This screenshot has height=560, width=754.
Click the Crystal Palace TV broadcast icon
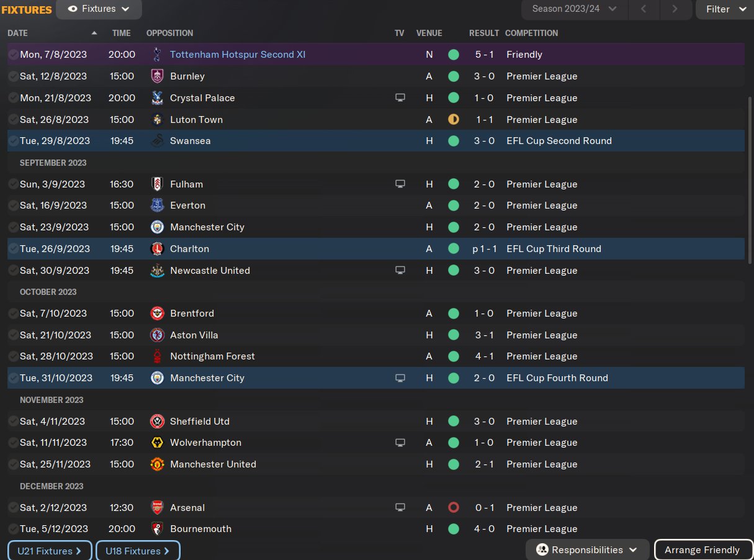pos(400,97)
